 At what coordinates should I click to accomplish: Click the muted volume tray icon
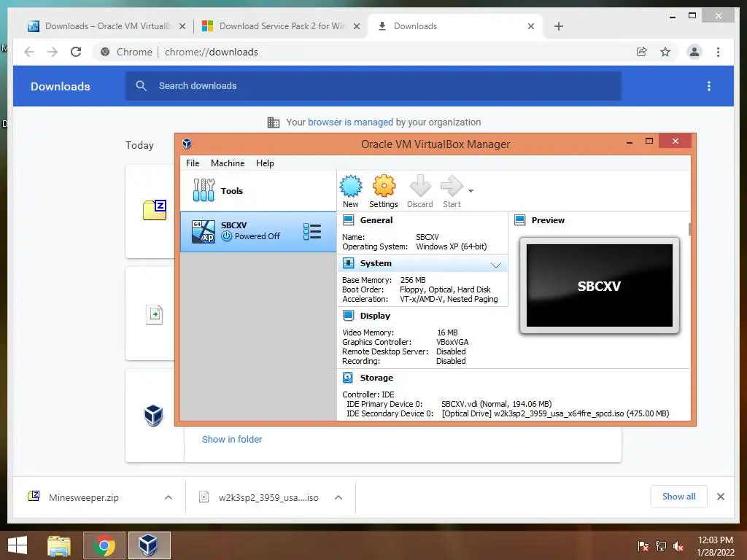(678, 545)
